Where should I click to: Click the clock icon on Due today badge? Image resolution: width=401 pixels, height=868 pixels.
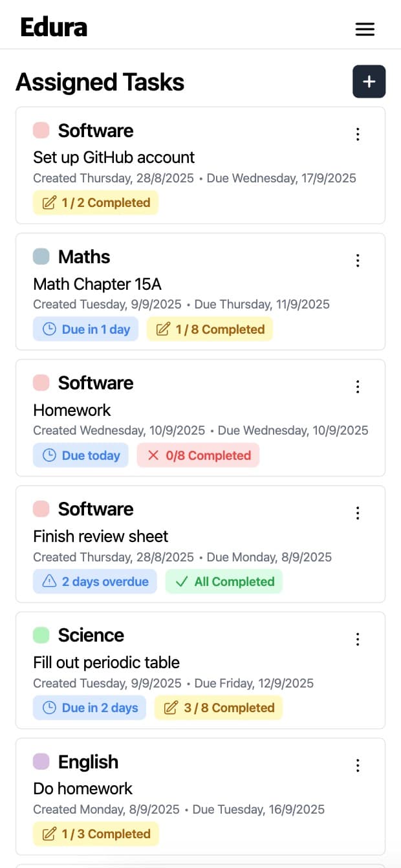(x=49, y=455)
